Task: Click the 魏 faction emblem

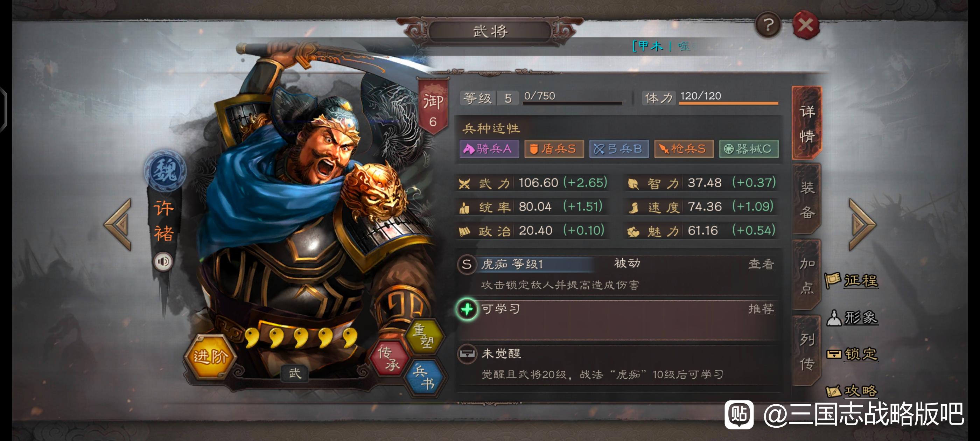Action: [x=166, y=170]
